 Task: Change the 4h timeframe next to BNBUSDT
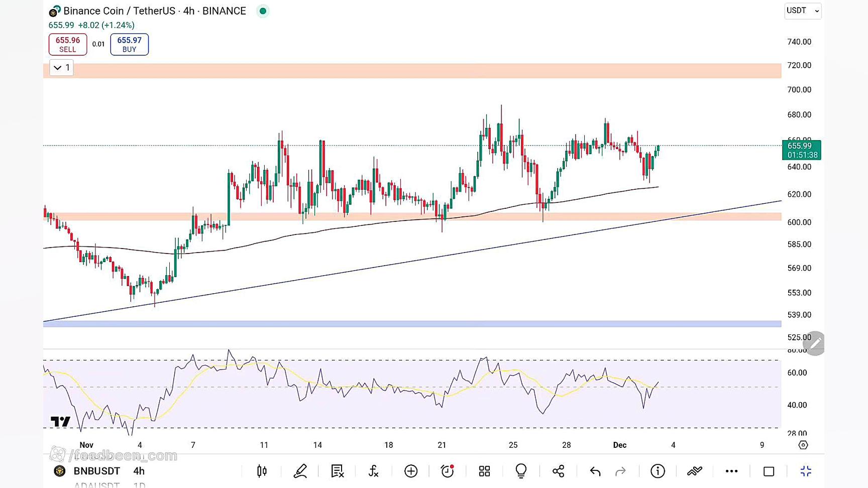[139, 471]
